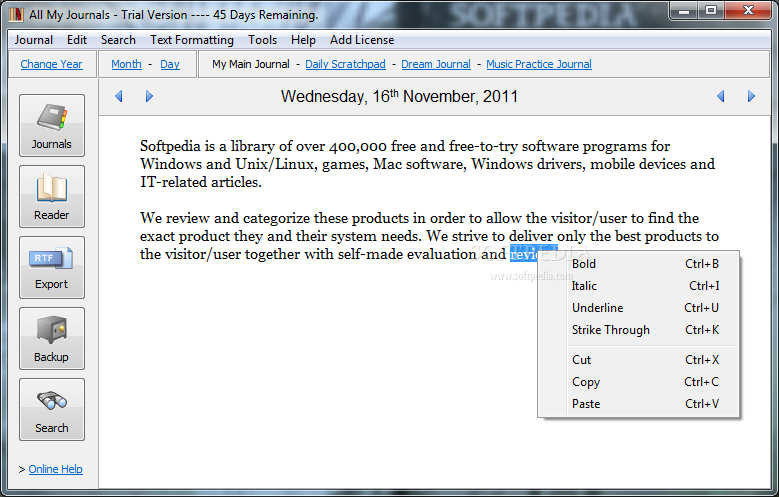Go forward with right arrow beside left date arrow
Screen dimensions: 779x497
click(149, 96)
